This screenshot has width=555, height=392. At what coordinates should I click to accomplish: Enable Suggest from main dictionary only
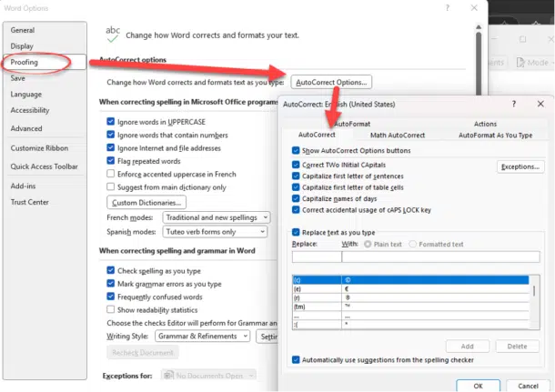(x=111, y=186)
